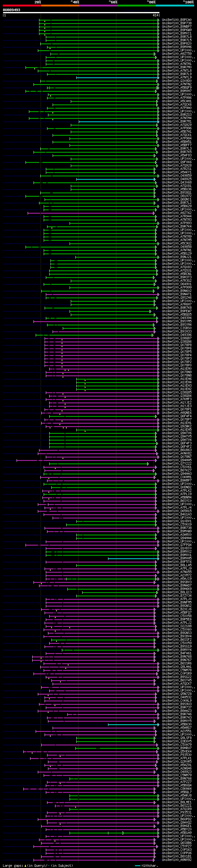This screenshot has width=197, height=868.
Task: Select hit UniRef100_A9ZT62
Action: click(x=176, y=213)
